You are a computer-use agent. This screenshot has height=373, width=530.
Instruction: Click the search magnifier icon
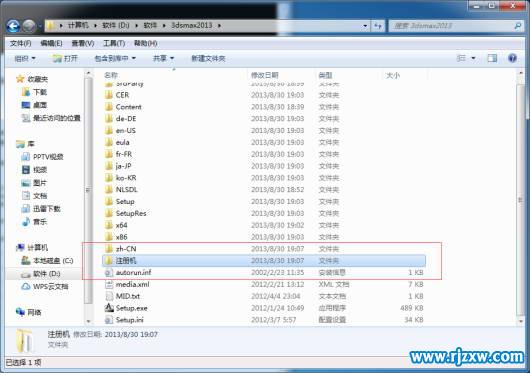[517, 26]
